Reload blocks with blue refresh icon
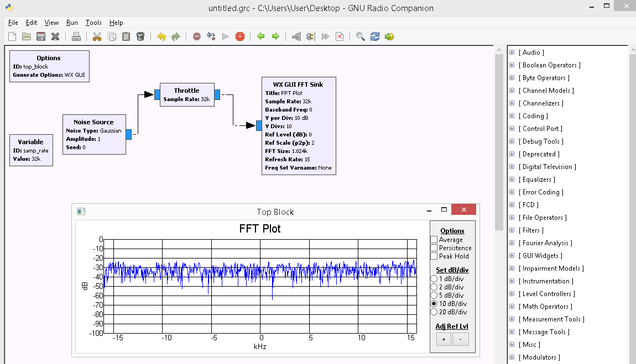This screenshot has height=364, width=636. tap(375, 37)
